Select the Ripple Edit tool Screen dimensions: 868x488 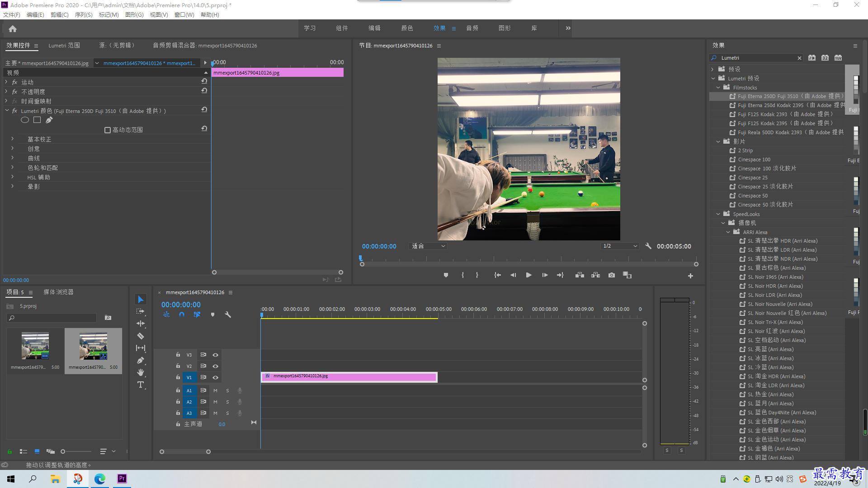point(141,324)
